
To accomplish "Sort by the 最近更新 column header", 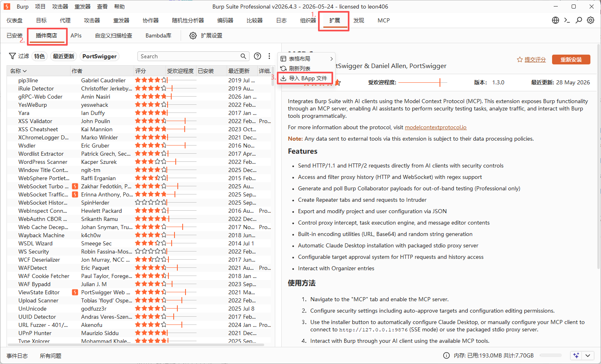I will (x=242, y=71).
